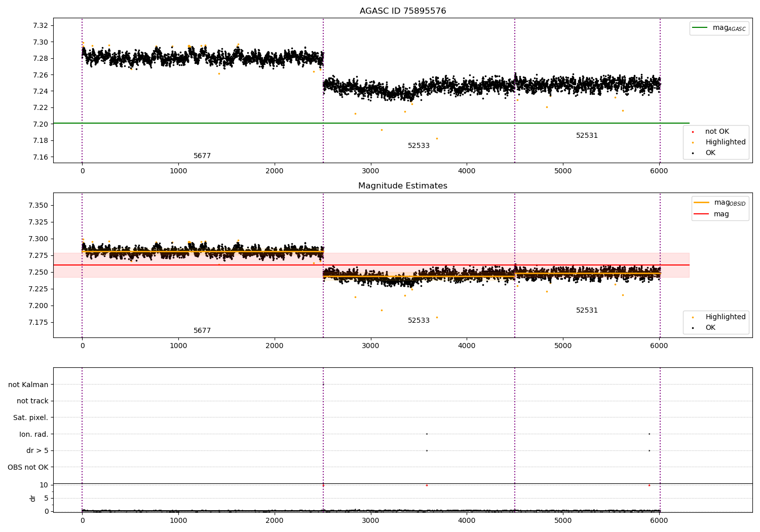Click y-axis tick 7.275 in the middle plot
This screenshot has height=532, width=760.
click(x=38, y=256)
